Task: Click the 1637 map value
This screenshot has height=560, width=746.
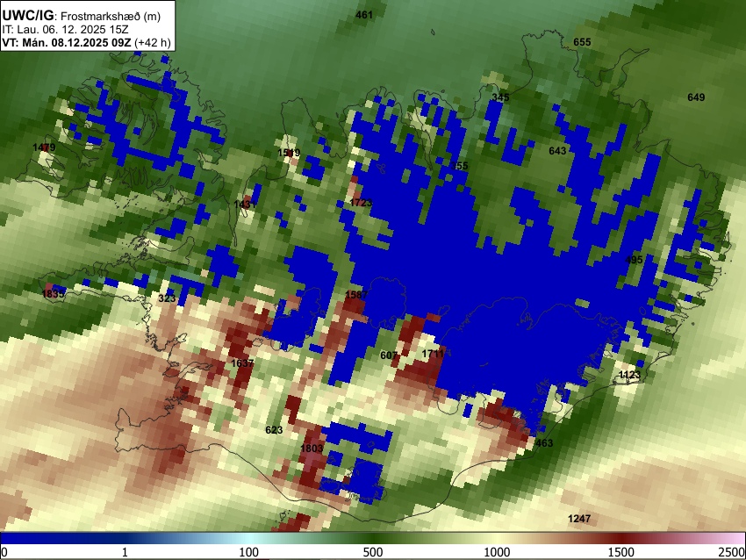Action: [242, 363]
